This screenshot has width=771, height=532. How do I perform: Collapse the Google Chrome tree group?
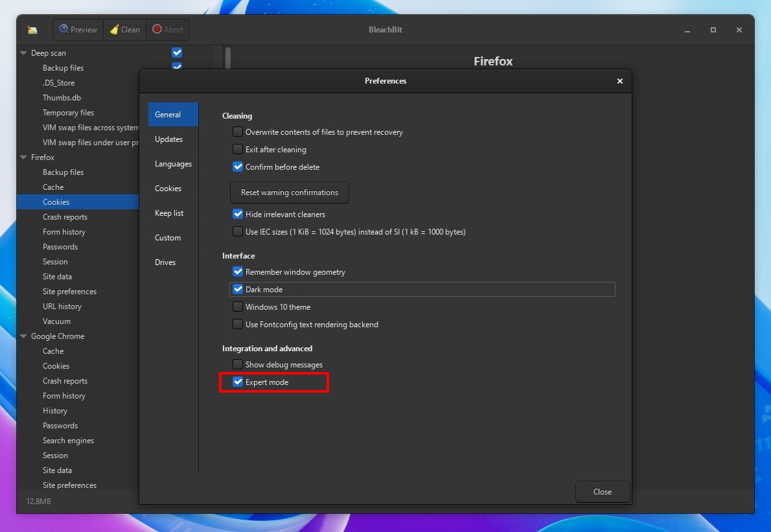[23, 336]
